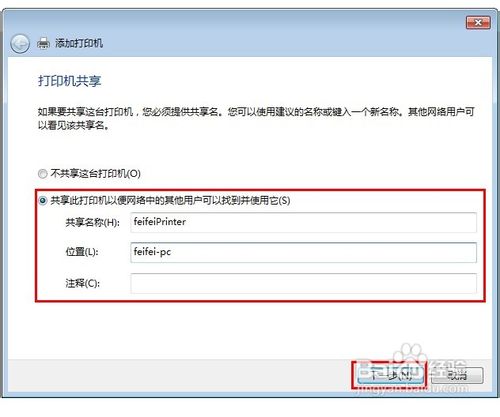The width and height of the screenshot is (500, 417).
Task: Click the 共享名称(H): label
Action: 92,222
